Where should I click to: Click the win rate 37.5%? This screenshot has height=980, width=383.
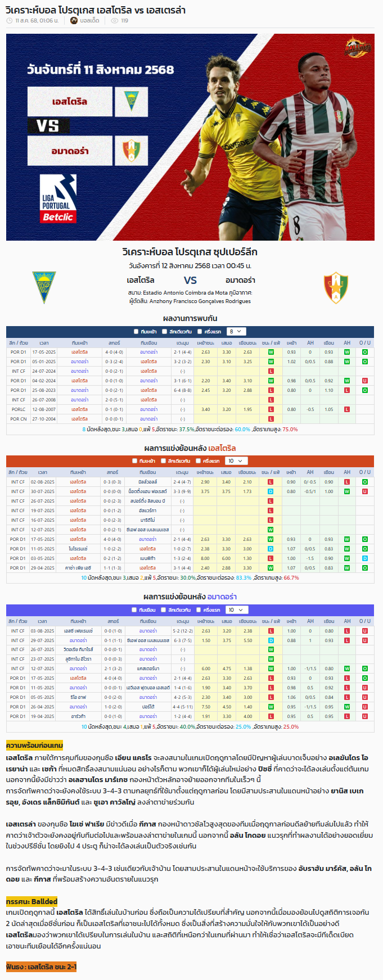click(187, 430)
